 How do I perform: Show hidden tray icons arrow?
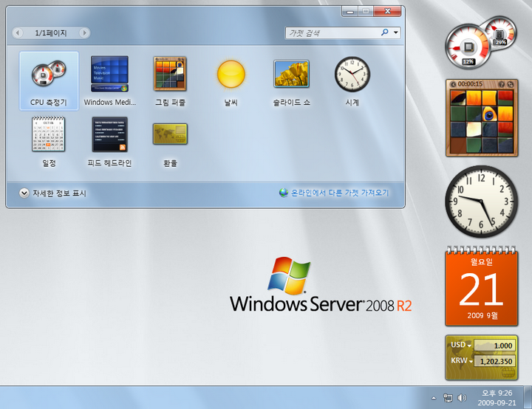[434, 398]
